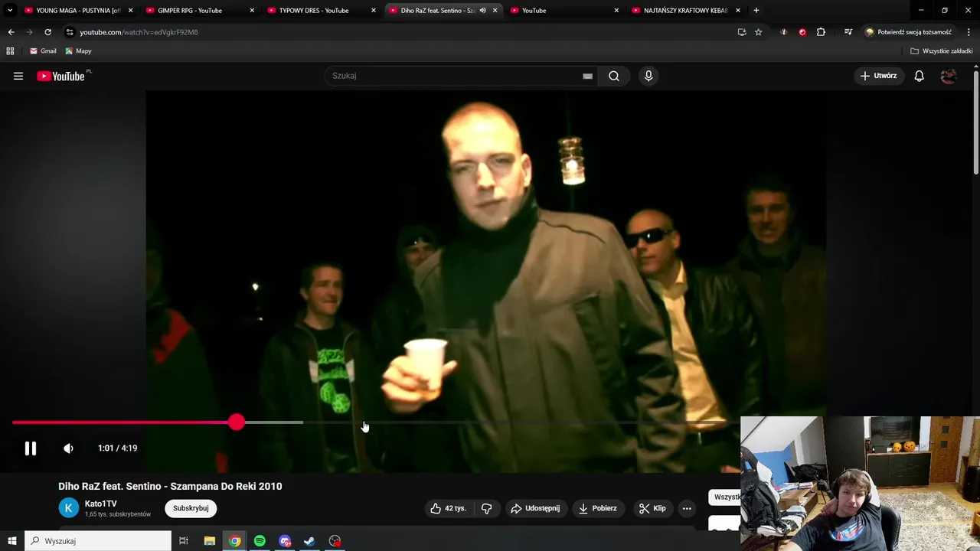980x551 pixels.
Task: Open the YouTube guide hamburger menu
Action: point(18,76)
